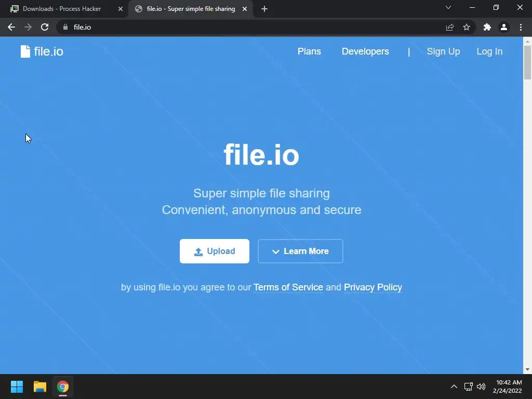The image size is (532, 399).
Task: Close the file.io tab
Action: coord(245,9)
